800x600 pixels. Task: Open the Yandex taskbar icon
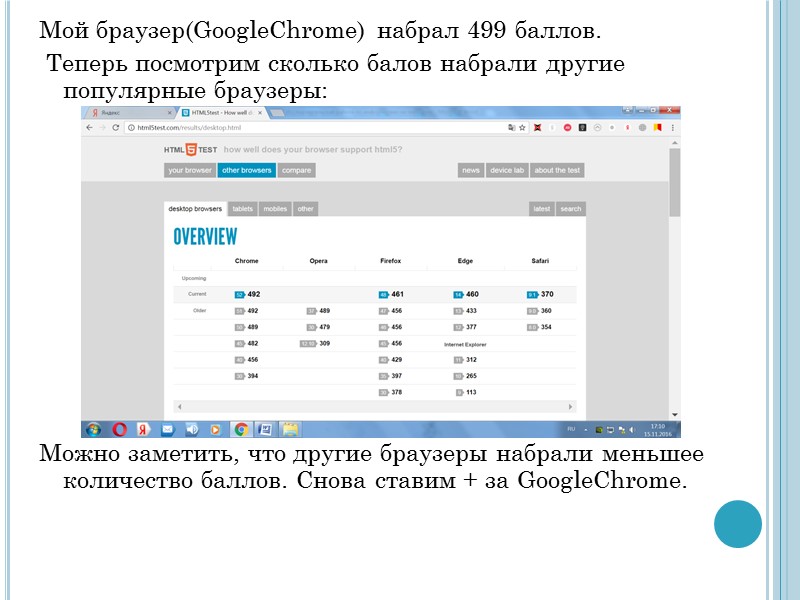point(143,430)
